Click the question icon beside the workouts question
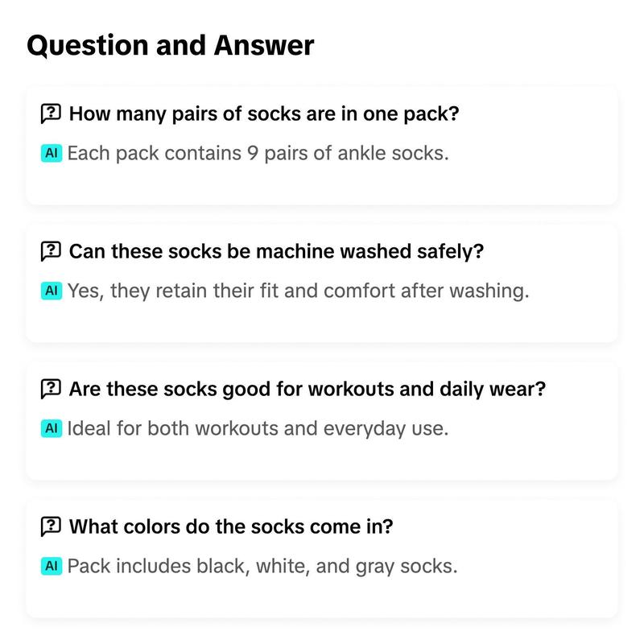The height and width of the screenshot is (644, 644). tap(51, 389)
